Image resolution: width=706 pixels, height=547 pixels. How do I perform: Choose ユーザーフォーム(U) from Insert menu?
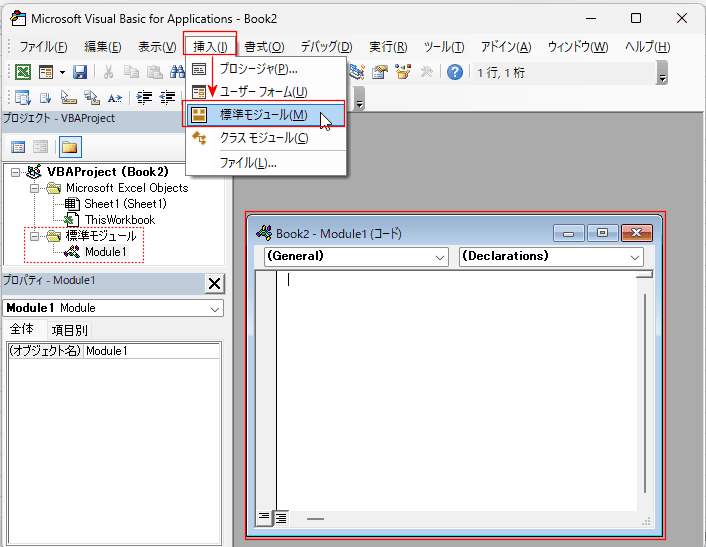coord(266,92)
